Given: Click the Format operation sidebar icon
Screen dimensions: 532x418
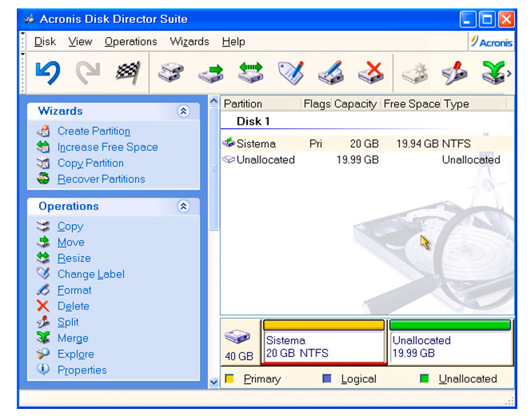Looking at the screenshot, I should [x=43, y=290].
